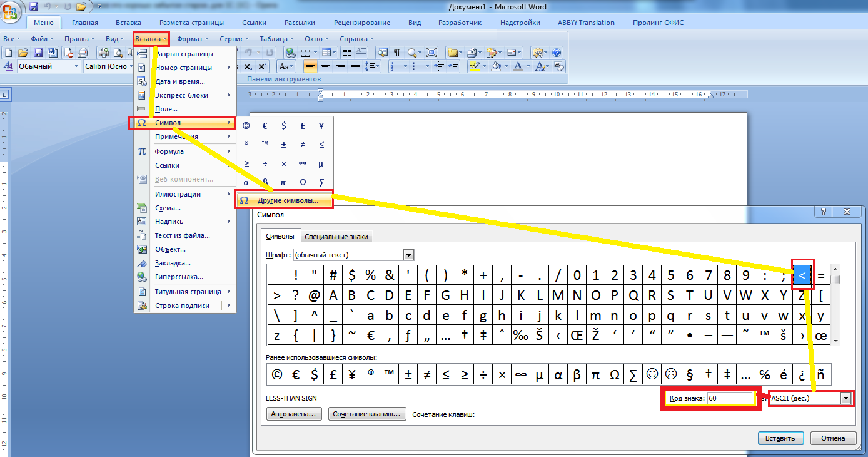Screen dimensions: 868x457
Task: Select the Œ character in symbol grid
Action: pos(577,335)
